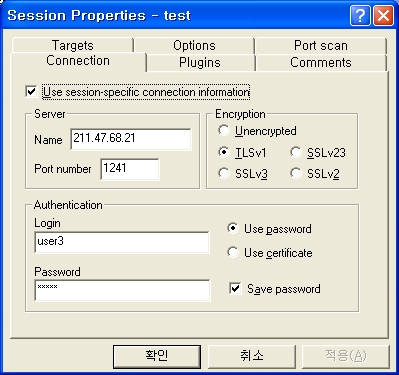Click the help question mark icon
This screenshot has width=399, height=375.
click(360, 15)
